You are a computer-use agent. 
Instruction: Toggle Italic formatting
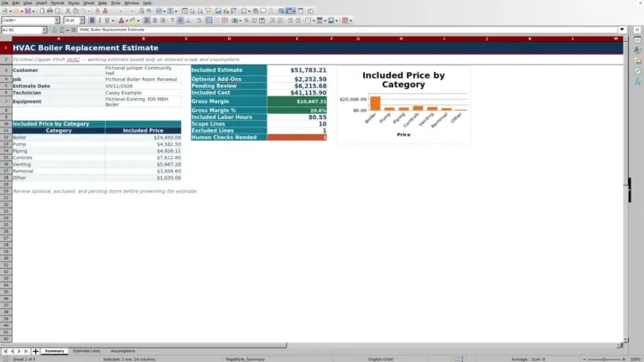tap(100, 20)
